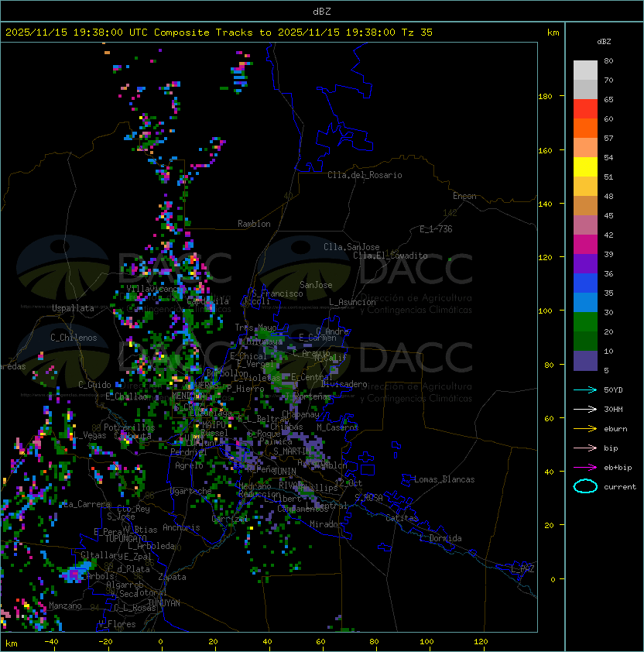Pick the gray swatch between 70 and 65
The image size is (644, 652).
[x=585, y=89]
